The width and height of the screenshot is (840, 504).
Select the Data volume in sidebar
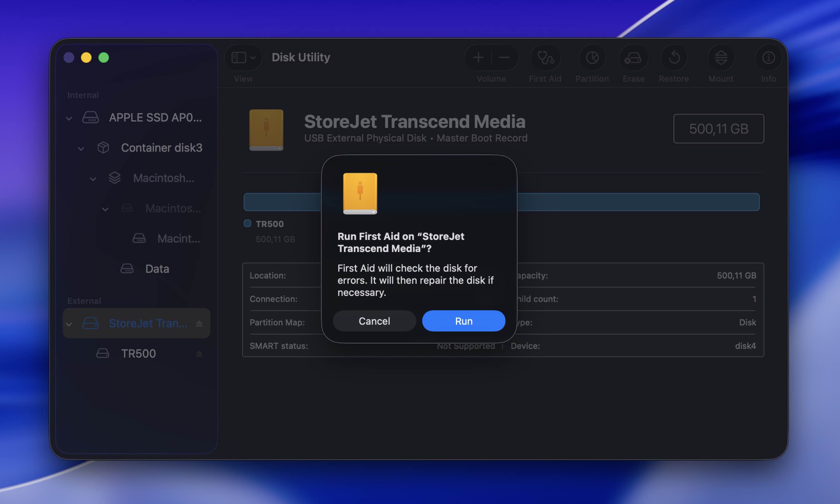(x=136, y=269)
